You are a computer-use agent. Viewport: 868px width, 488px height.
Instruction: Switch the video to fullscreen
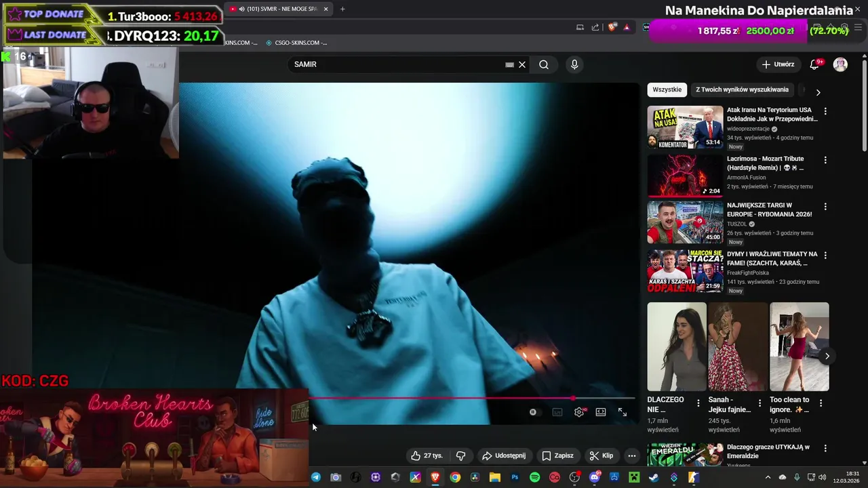click(623, 412)
